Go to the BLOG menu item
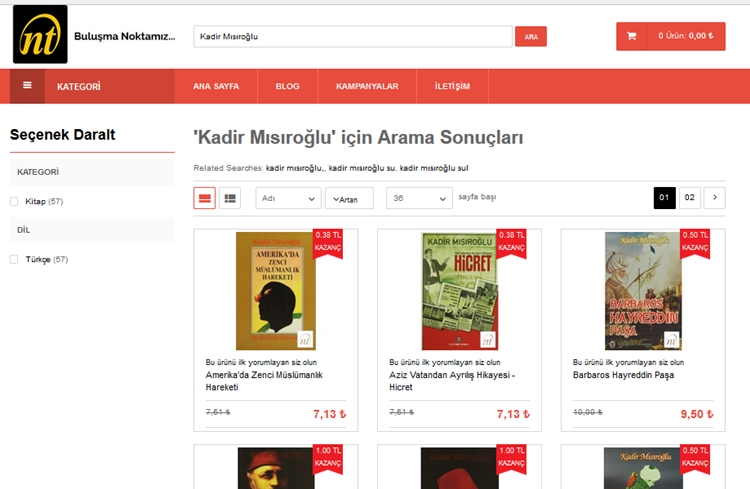Screen dimensions: 750x489 click(x=287, y=86)
